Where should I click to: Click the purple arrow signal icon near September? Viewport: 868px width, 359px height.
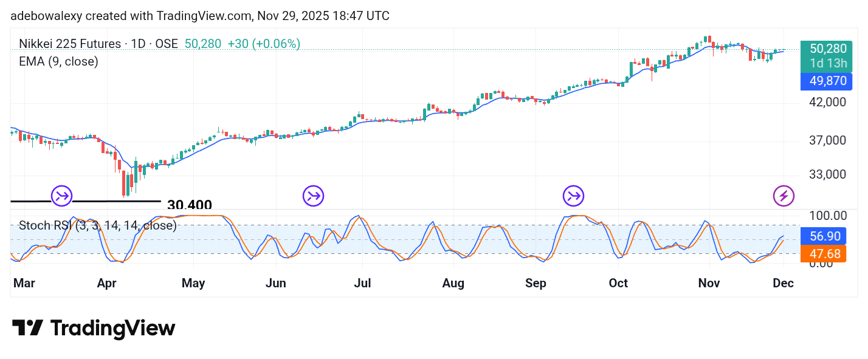click(573, 196)
